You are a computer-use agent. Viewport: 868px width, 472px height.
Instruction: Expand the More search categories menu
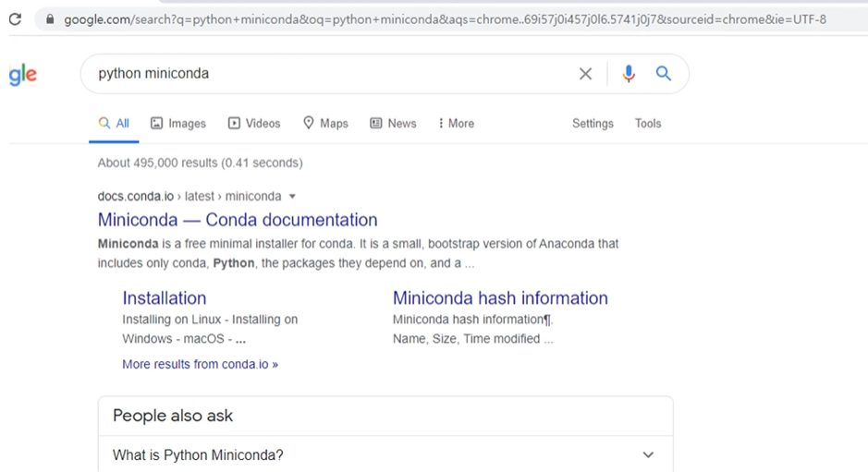pyautogui.click(x=456, y=124)
